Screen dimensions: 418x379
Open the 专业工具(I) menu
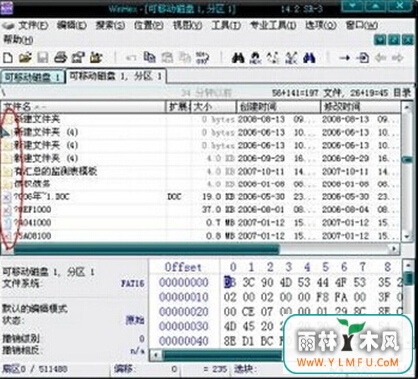[273, 25]
